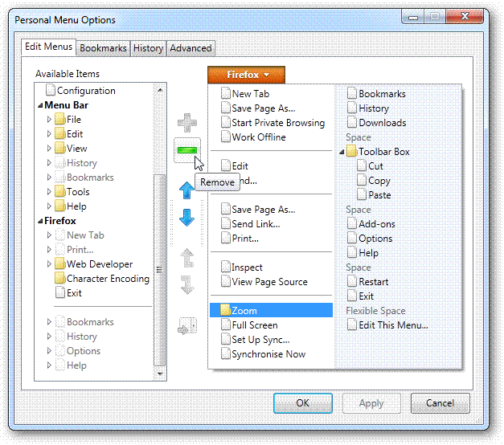Collapse the Menu Bar section
504x445 pixels.
coord(40,105)
